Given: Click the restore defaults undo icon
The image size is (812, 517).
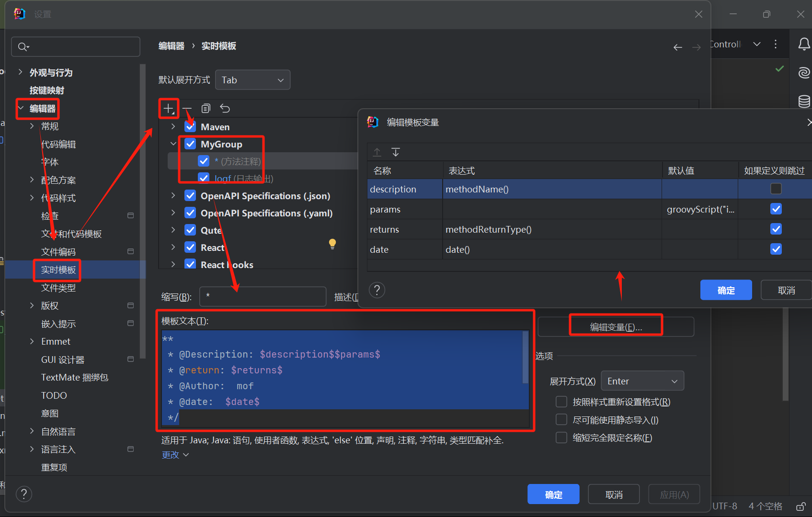Looking at the screenshot, I should (225, 109).
